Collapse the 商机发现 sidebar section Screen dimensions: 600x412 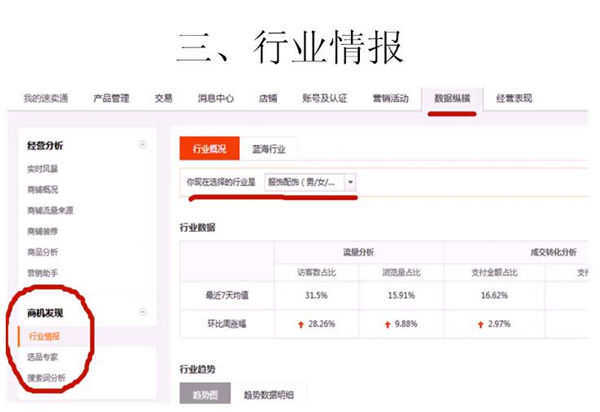143,312
